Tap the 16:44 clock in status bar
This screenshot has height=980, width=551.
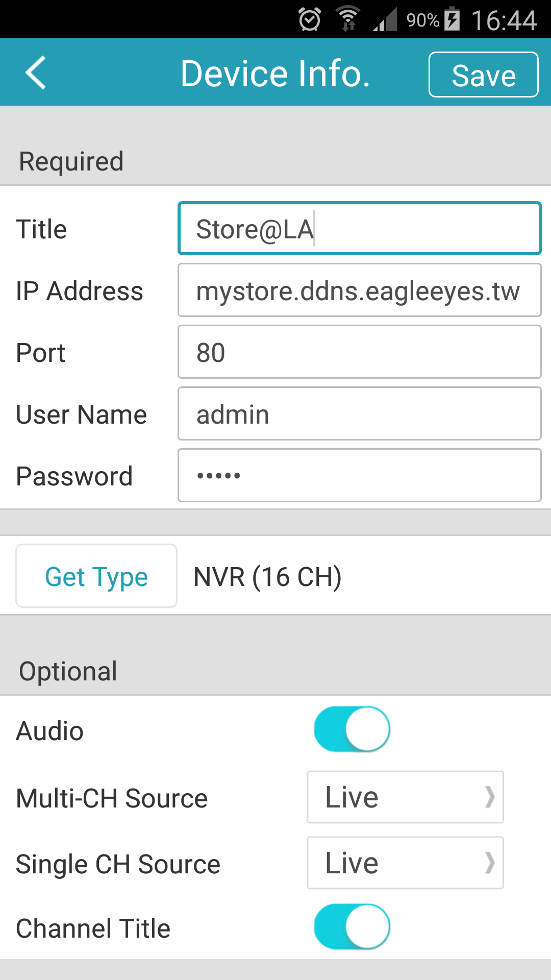tap(504, 20)
